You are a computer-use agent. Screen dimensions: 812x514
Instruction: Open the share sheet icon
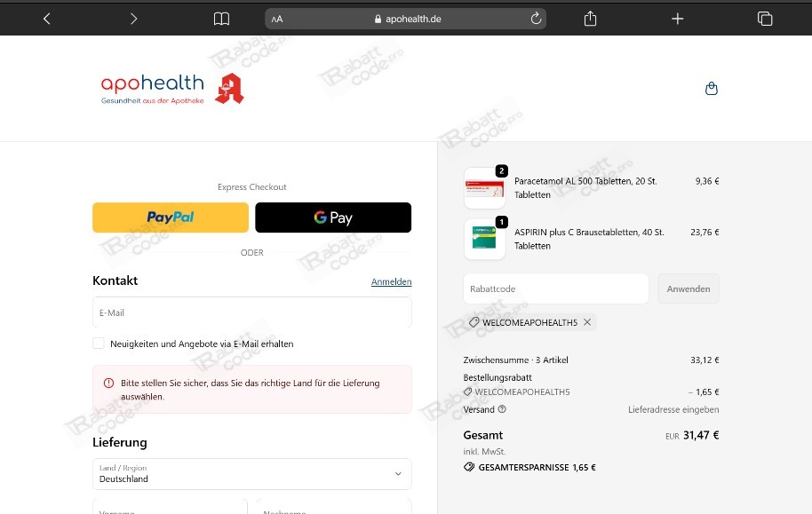coord(591,19)
